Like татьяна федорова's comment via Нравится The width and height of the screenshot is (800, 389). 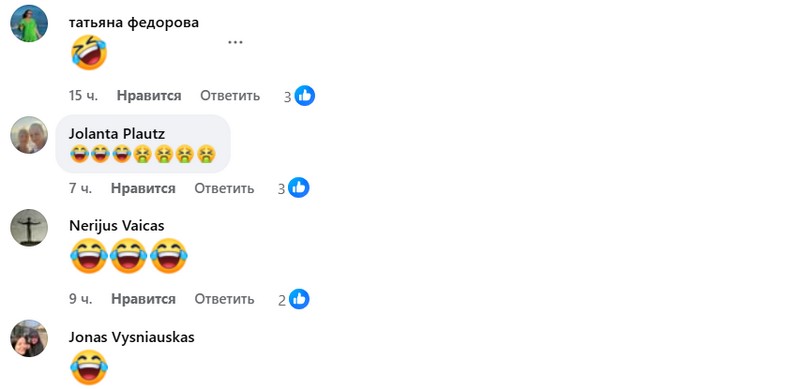pos(149,95)
